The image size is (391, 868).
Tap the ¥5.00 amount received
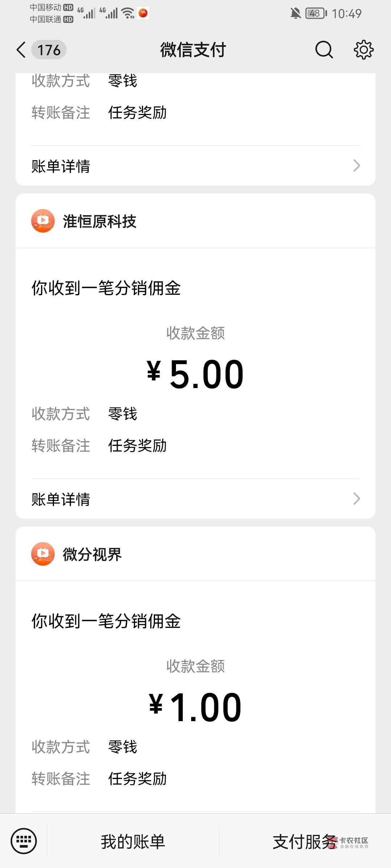pos(195,375)
